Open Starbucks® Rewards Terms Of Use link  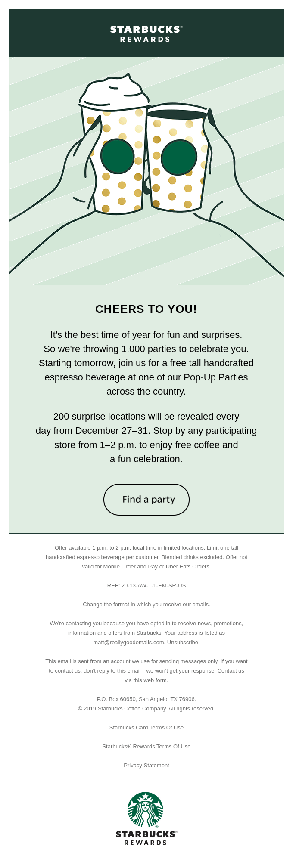(x=146, y=746)
